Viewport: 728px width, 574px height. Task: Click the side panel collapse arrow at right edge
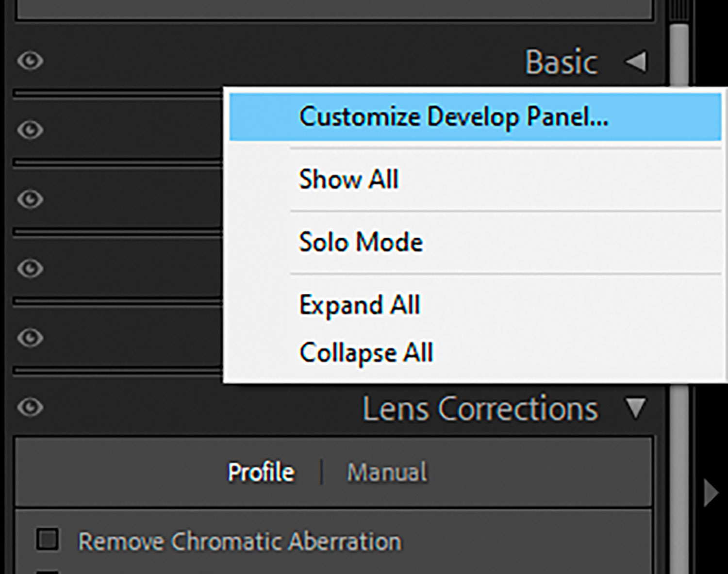[711, 493]
